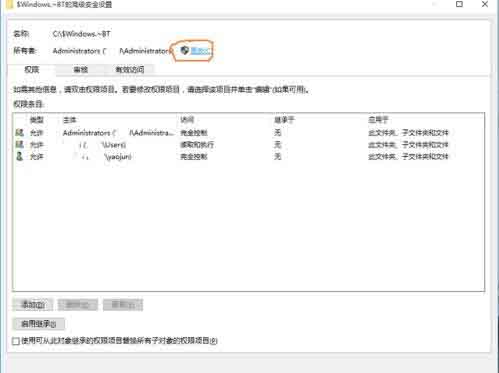Viewport: 499px width, 373px height.
Task: Click the greyed-out 删除 button
Action: [x=78, y=305]
